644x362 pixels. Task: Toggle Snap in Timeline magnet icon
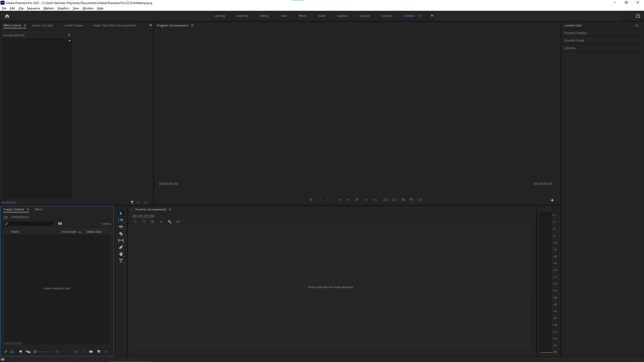click(x=144, y=222)
